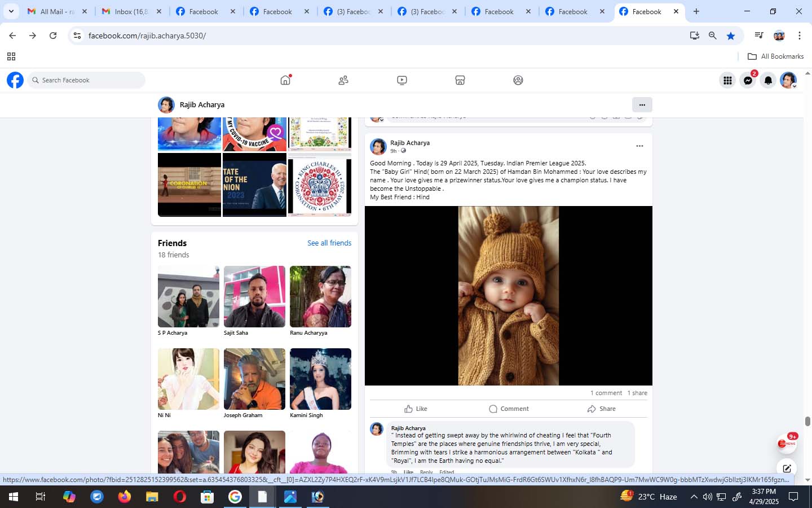The height and width of the screenshot is (508, 812).
Task: Click the address bar URL
Action: tap(147, 36)
